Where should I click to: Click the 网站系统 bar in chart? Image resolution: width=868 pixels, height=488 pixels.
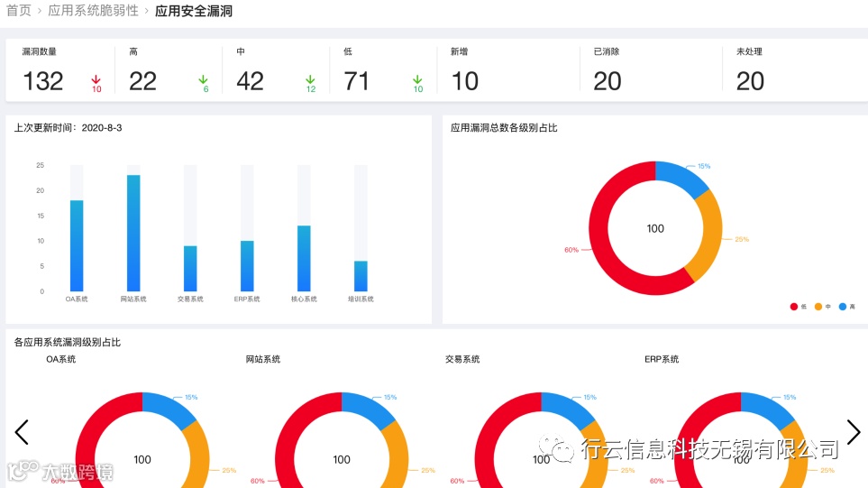click(133, 234)
